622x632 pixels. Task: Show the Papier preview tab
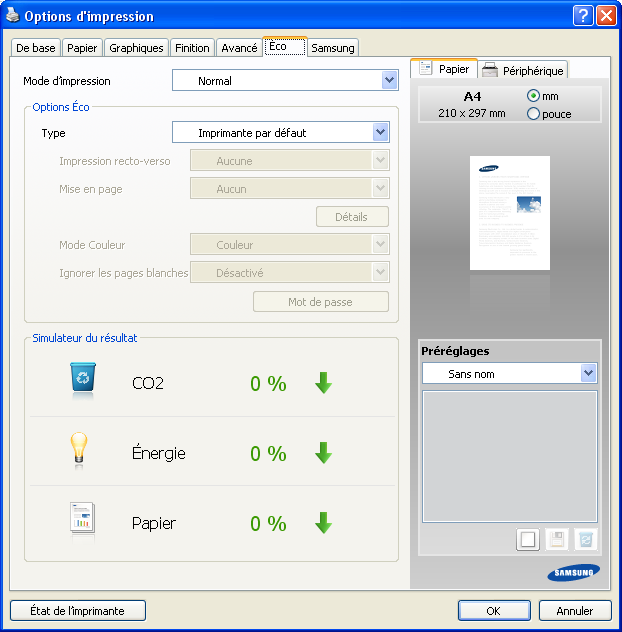tap(444, 69)
